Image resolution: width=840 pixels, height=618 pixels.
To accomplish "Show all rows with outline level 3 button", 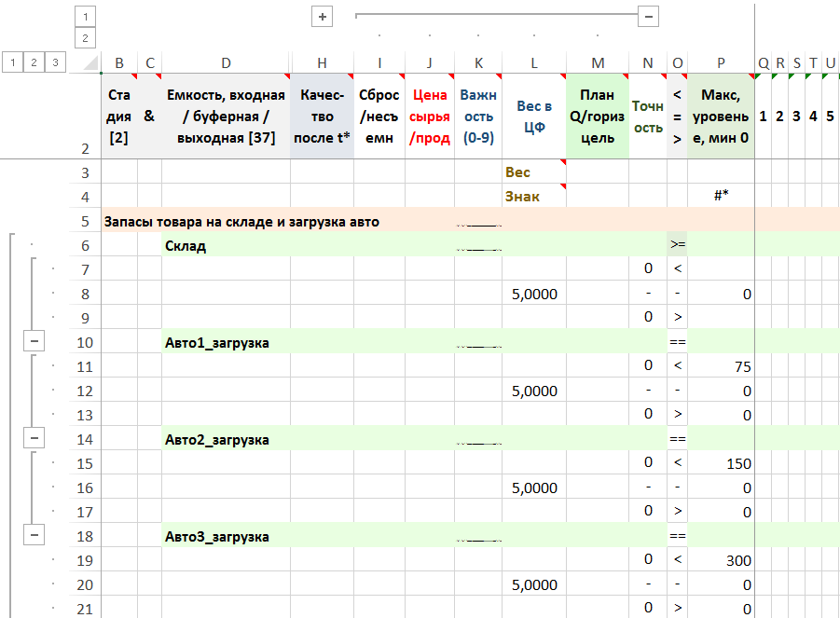I will tap(57, 62).
